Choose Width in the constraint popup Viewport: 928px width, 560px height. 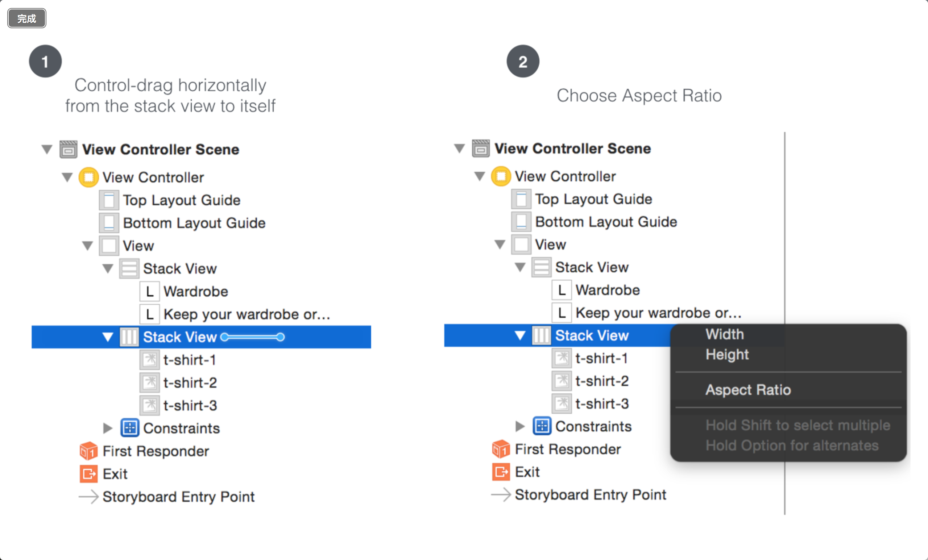pos(725,334)
